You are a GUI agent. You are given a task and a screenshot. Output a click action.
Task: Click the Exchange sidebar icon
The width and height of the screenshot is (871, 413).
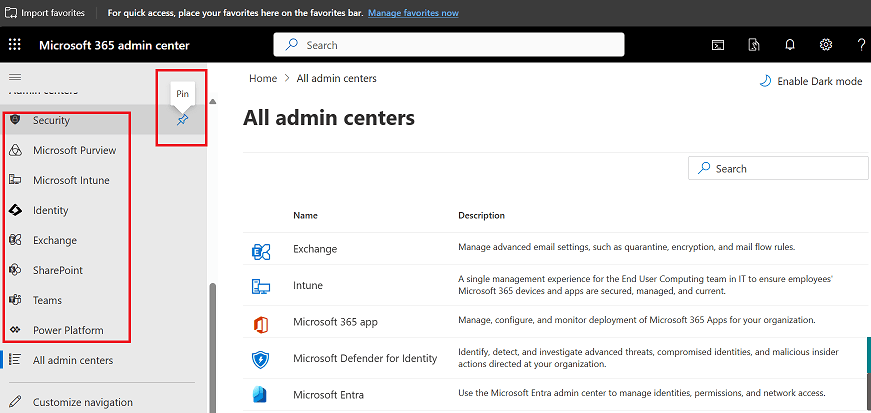pos(16,240)
